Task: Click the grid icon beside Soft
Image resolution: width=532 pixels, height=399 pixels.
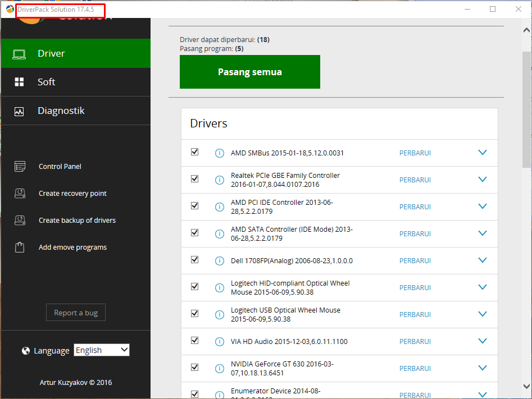Action: [x=19, y=82]
